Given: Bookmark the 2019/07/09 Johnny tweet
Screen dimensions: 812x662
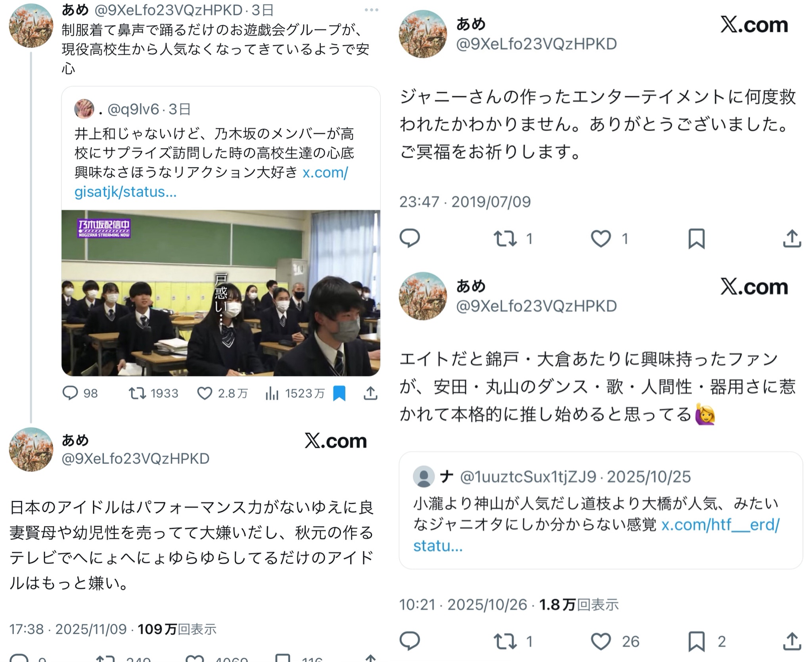Looking at the screenshot, I should point(697,239).
